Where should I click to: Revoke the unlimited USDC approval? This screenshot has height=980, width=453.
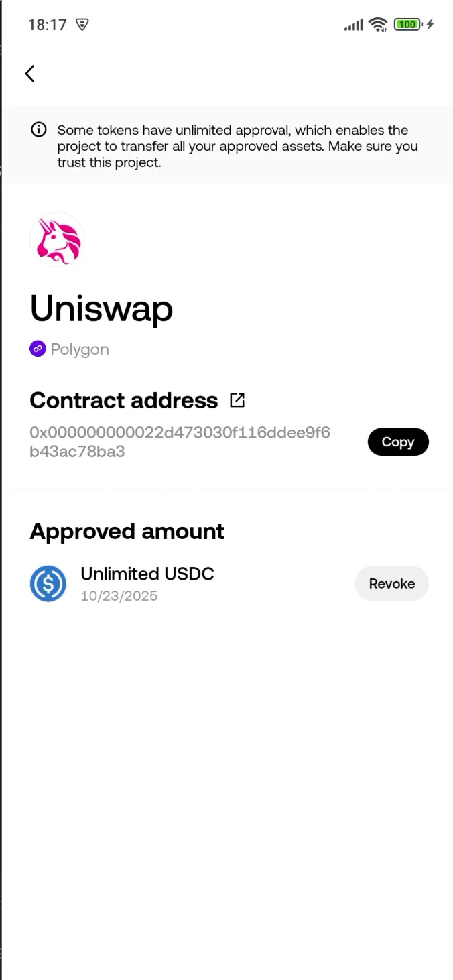pyautogui.click(x=391, y=583)
